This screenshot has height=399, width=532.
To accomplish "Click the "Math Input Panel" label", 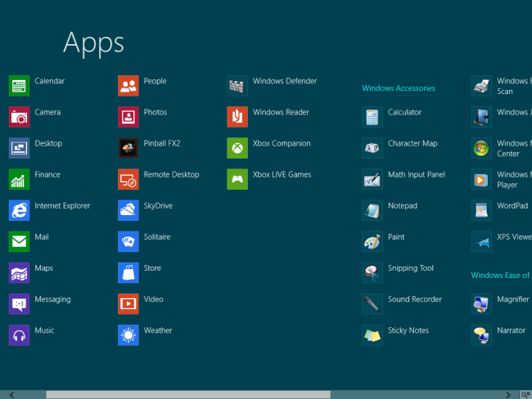I will tap(417, 175).
